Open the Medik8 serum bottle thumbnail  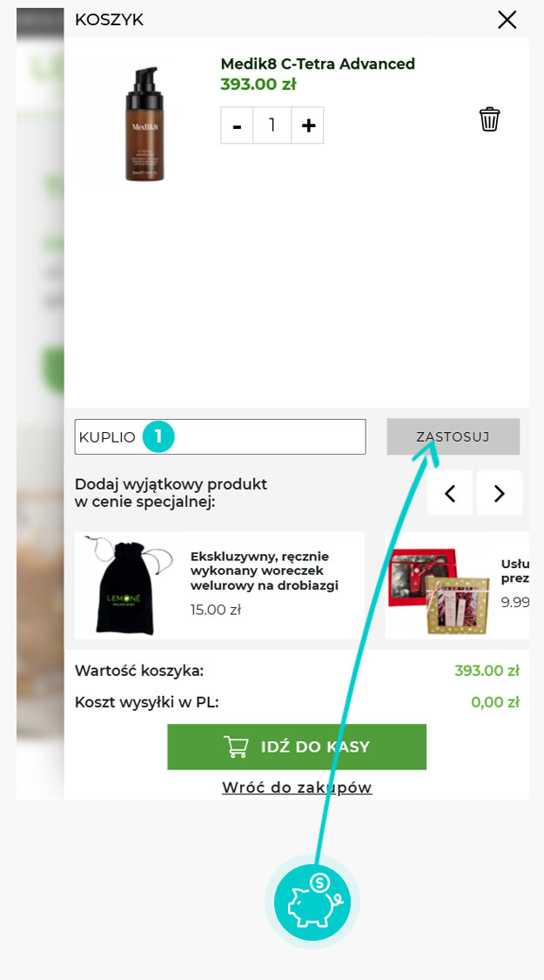[x=144, y=125]
